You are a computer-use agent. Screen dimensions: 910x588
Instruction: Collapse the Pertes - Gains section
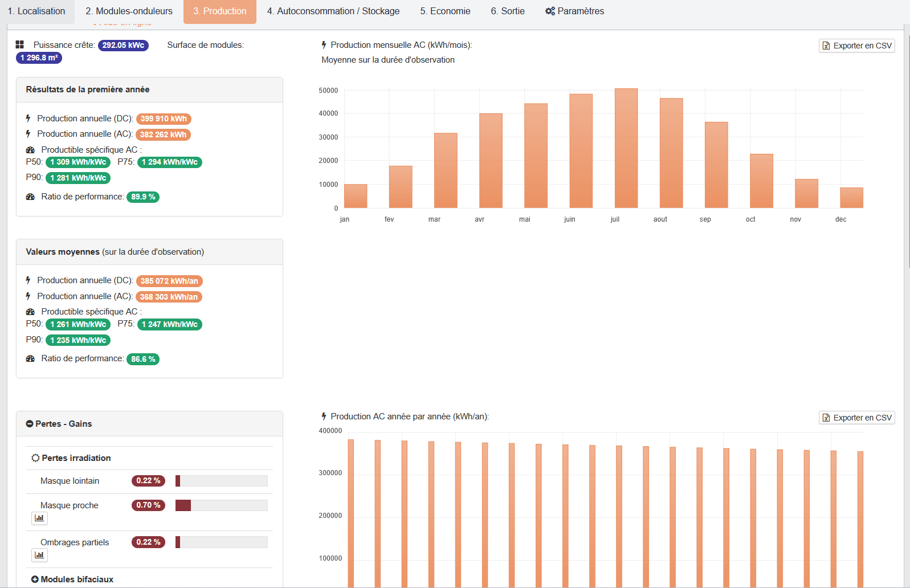point(30,424)
